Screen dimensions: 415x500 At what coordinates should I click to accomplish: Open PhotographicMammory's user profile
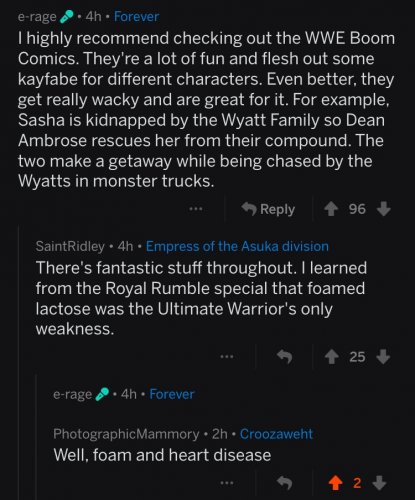pyautogui.click(x=126, y=434)
